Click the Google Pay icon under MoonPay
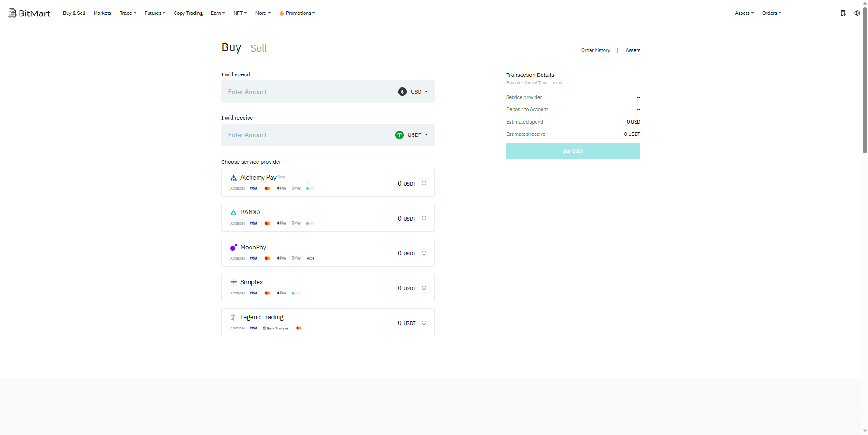 click(296, 258)
